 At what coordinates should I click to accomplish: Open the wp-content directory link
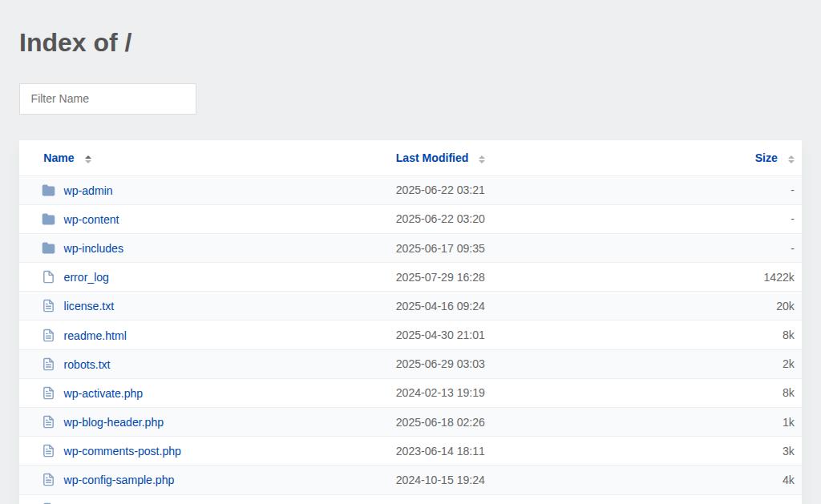click(91, 220)
